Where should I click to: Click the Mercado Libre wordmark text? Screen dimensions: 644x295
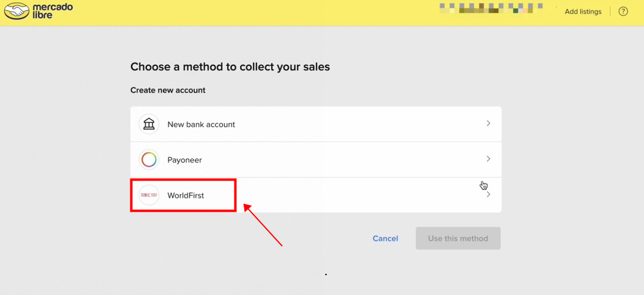pos(53,11)
